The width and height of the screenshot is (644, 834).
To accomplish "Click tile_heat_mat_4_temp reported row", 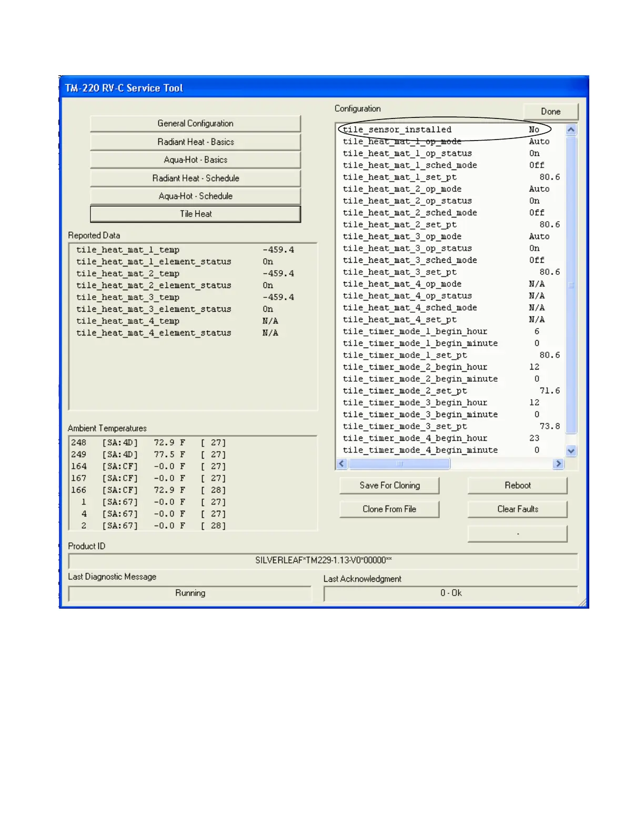I will (x=193, y=321).
